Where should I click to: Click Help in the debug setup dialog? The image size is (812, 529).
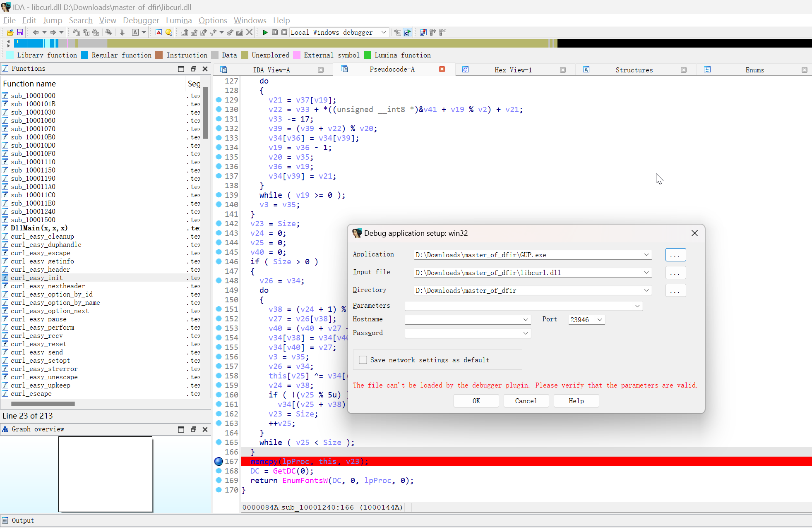(x=576, y=401)
